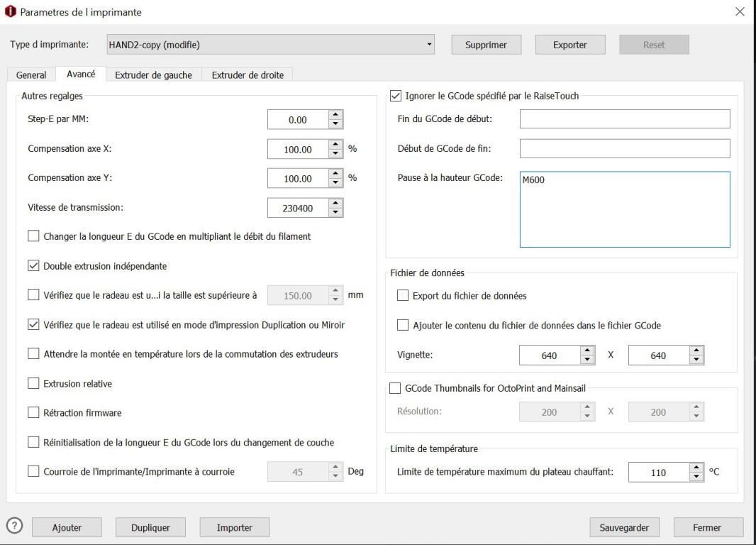The height and width of the screenshot is (545, 756).
Task: Decrease Vitesse de transmission value
Action: tap(335, 213)
